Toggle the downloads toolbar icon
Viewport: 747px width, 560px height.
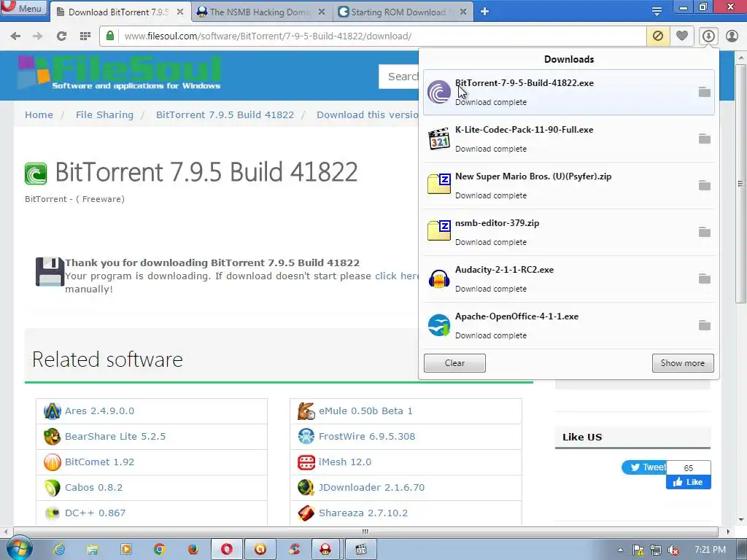[x=708, y=36]
